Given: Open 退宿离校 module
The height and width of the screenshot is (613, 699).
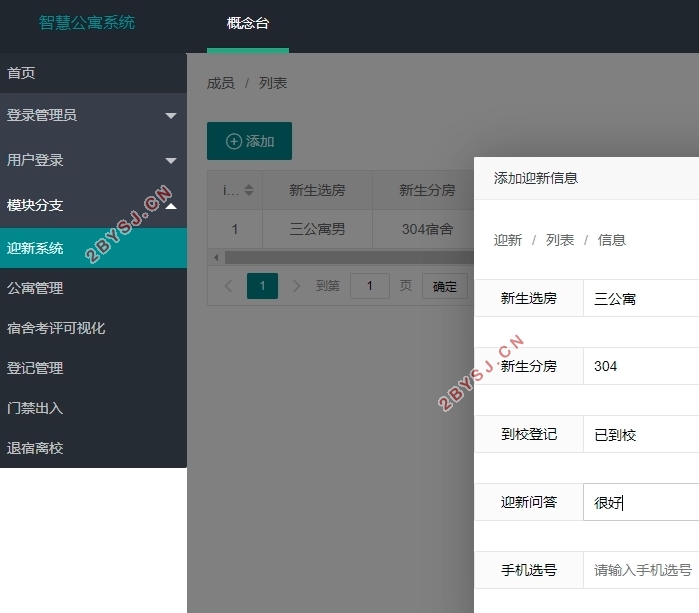Looking at the screenshot, I should coord(93,448).
